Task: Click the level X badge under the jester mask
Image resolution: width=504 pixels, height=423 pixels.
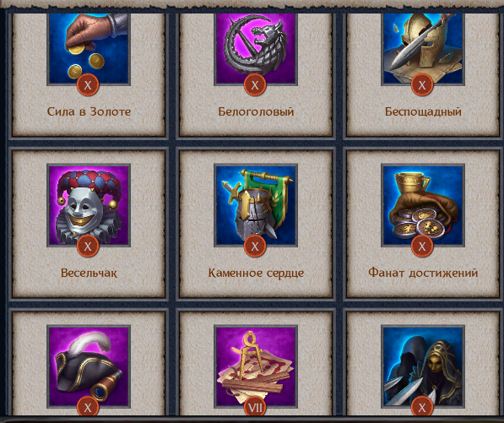Action: [88, 247]
